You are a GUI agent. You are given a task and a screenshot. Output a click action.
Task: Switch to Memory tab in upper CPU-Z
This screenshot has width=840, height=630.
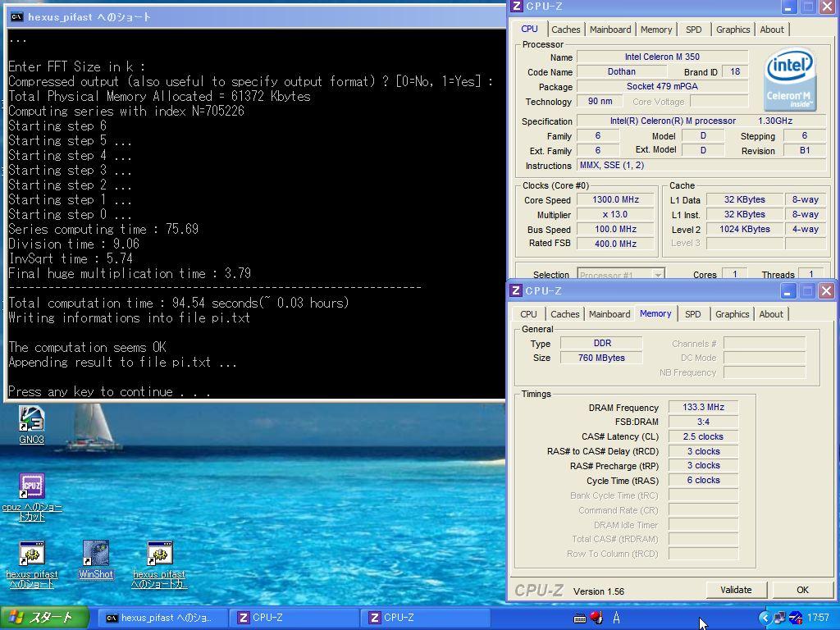[656, 30]
